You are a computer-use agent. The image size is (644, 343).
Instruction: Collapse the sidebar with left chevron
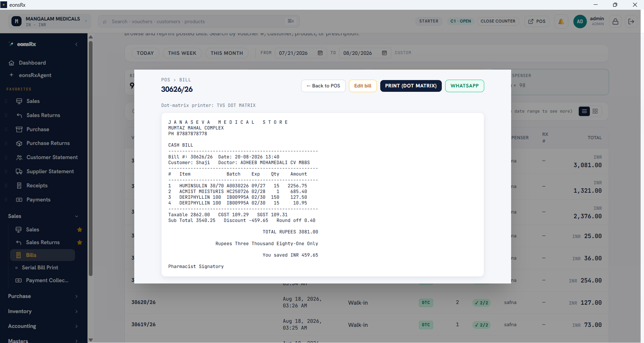(76, 44)
